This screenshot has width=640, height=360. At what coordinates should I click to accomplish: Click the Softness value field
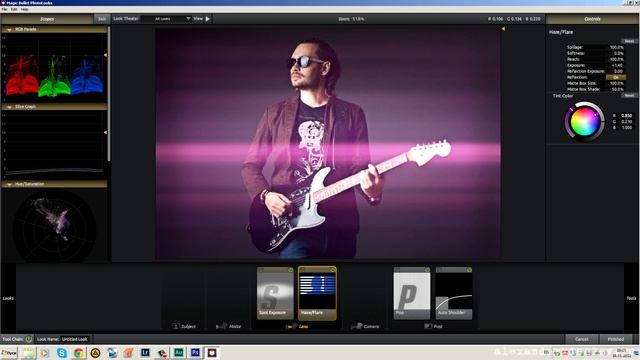616,53
